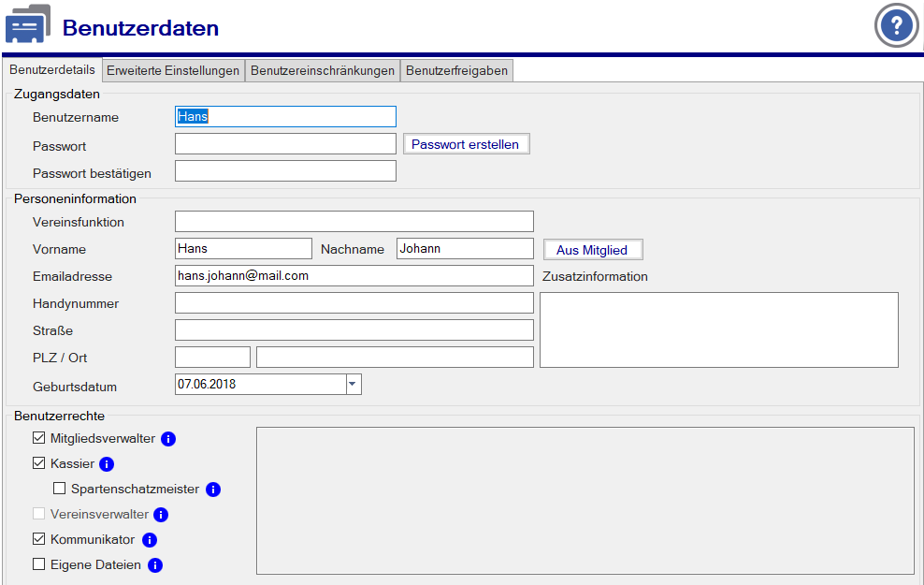Open the Benutzereinschränkungen tab
This screenshot has height=585, width=924.
click(323, 71)
